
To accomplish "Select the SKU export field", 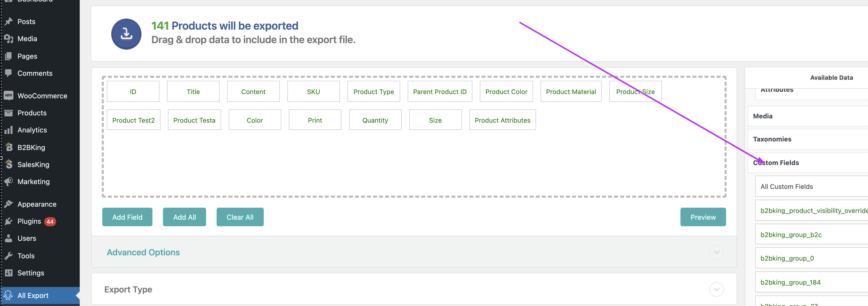I will [313, 91].
